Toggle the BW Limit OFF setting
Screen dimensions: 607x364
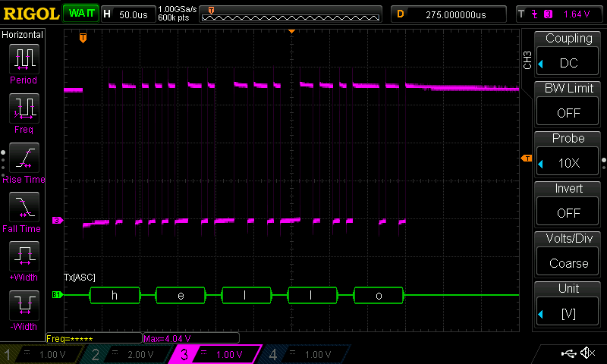568,102
